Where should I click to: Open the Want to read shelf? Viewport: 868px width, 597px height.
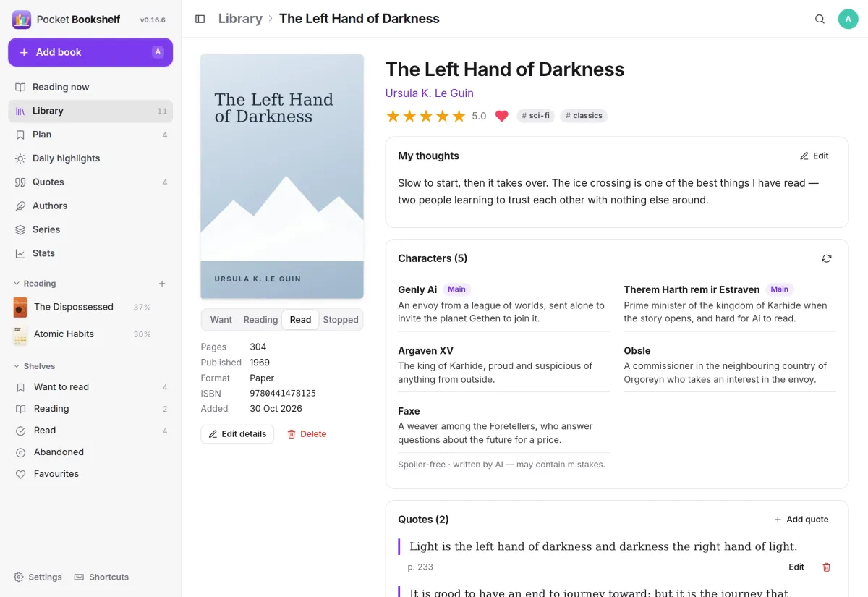[x=90, y=387]
